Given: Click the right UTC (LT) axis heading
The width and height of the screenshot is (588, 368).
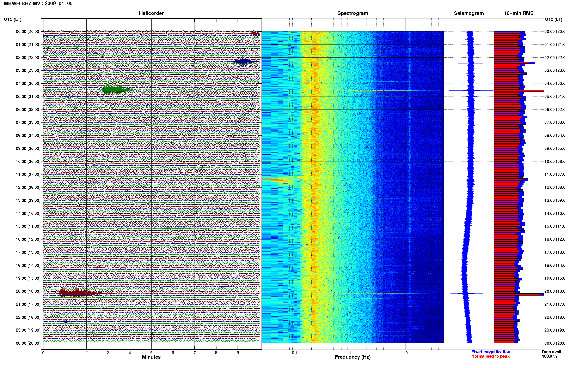Looking at the screenshot, I should click(553, 19).
